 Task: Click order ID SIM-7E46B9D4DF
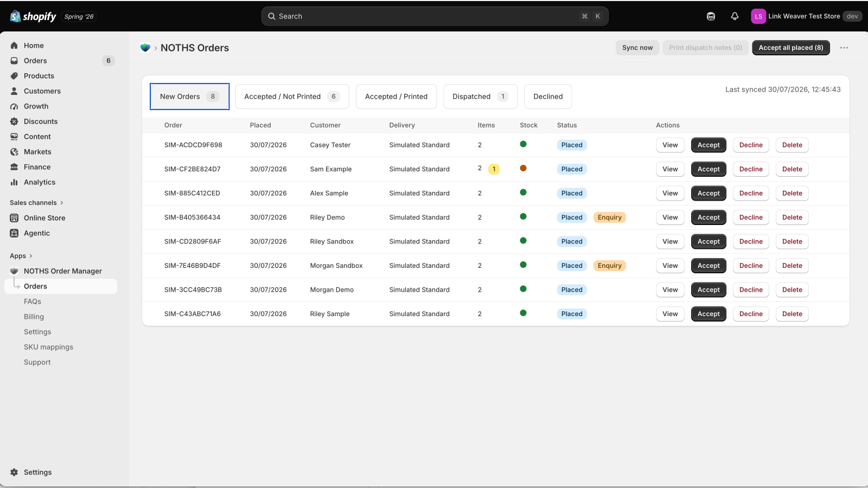(193, 266)
